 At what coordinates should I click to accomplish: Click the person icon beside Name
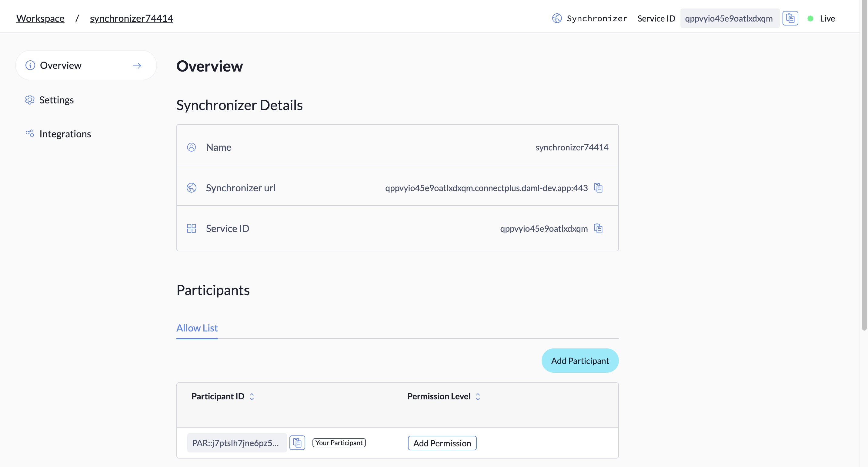tap(192, 147)
